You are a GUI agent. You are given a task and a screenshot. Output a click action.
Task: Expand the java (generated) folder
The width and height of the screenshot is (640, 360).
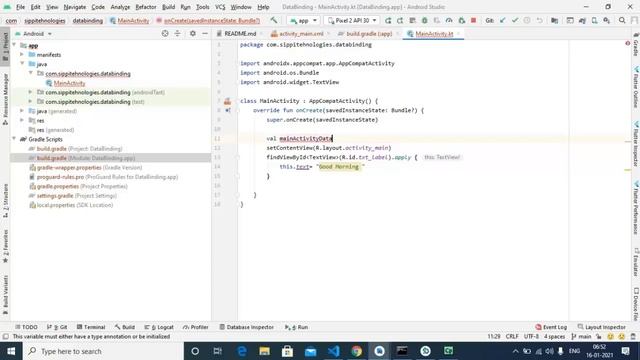[x=22, y=111]
